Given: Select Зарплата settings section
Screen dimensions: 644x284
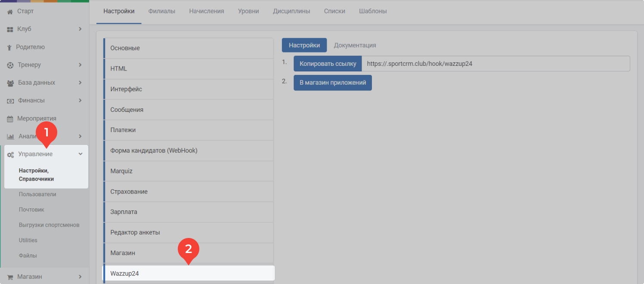Looking at the screenshot, I should 189,212.
